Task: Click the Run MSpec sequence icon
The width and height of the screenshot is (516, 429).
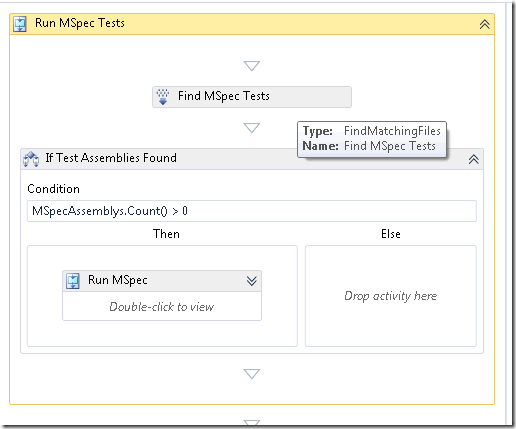Action: coord(73,281)
